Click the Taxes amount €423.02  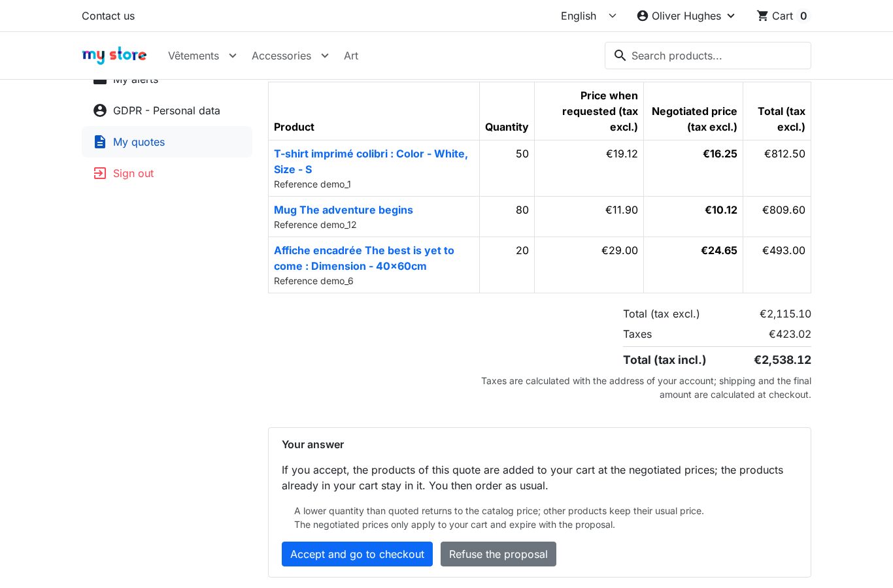[x=790, y=334]
